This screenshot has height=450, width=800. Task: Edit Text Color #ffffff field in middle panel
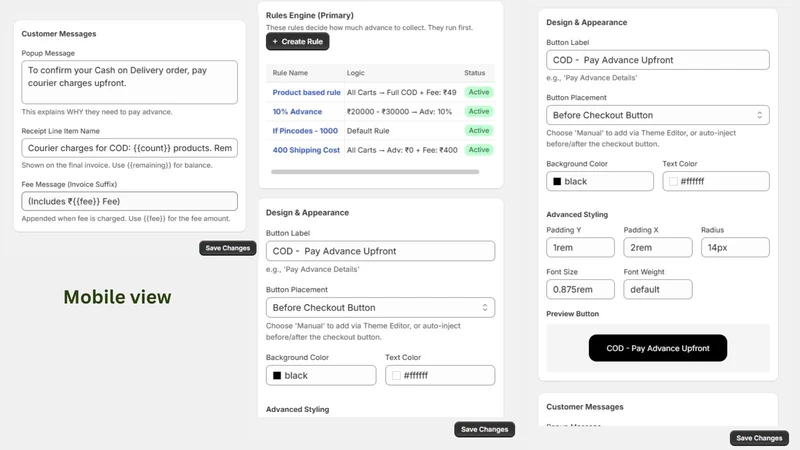[440, 376]
